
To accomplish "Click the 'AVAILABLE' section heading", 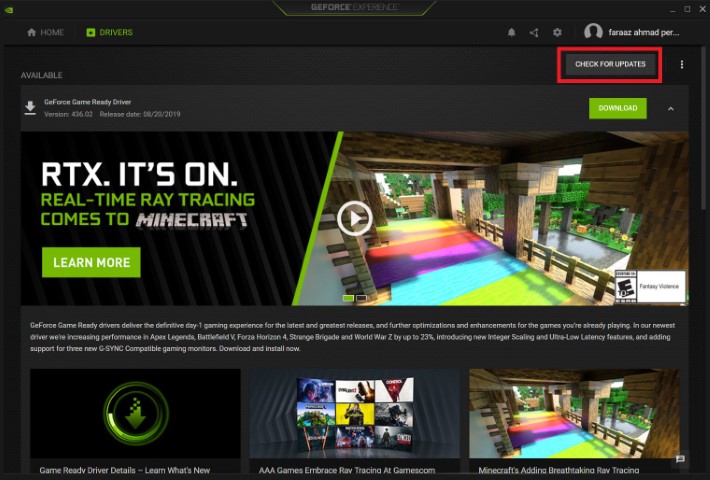I will point(42,75).
